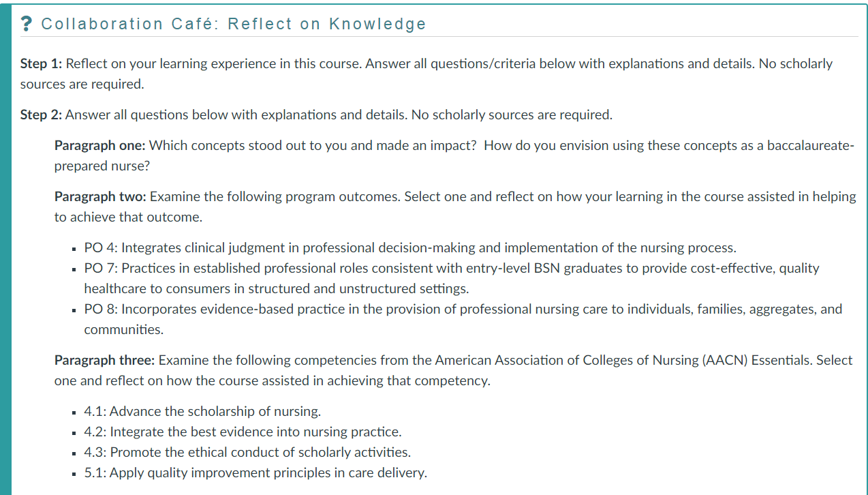Click competency 4.3 Promote the ethical conduct

247,452
